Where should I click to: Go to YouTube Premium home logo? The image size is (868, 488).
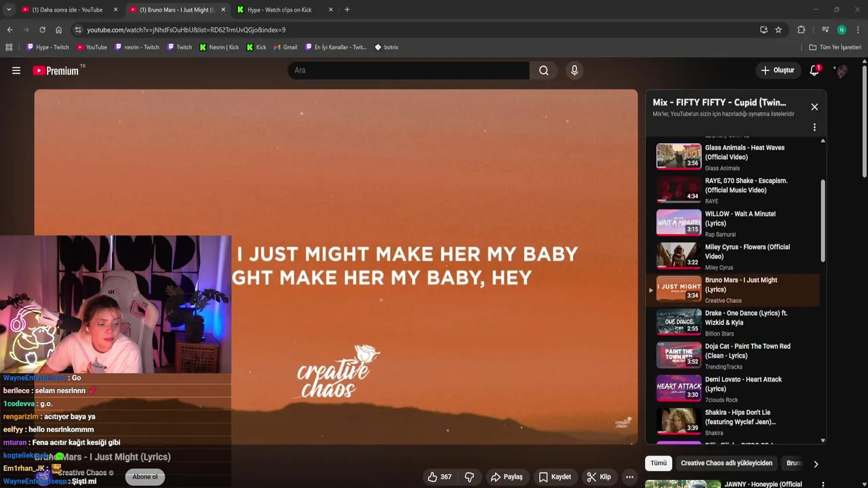coord(56,70)
